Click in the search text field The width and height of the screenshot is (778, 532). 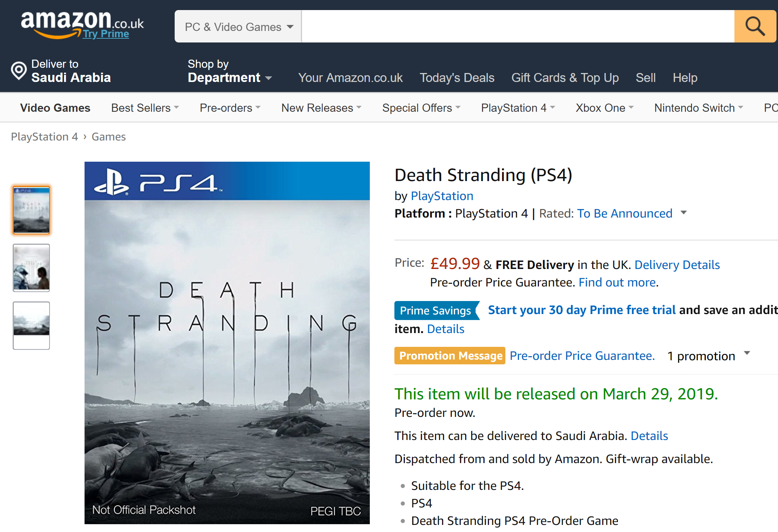click(518, 26)
